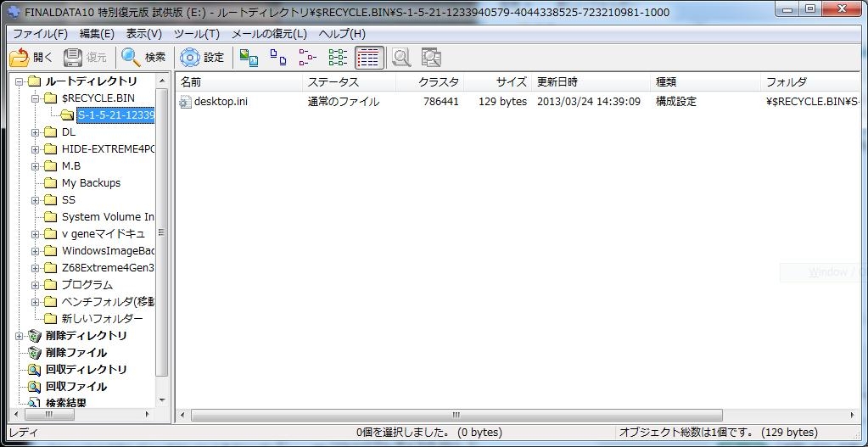Select the desktop.ini file row
The width and height of the screenshot is (868, 447).
tap(518, 102)
